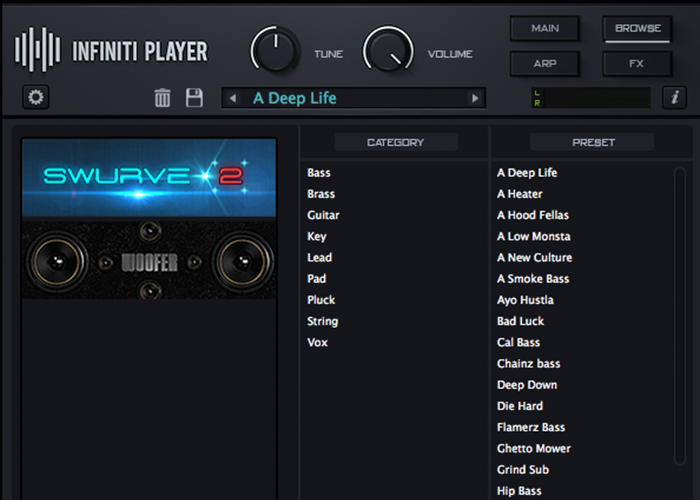Click the L/R output level meter

click(591, 98)
